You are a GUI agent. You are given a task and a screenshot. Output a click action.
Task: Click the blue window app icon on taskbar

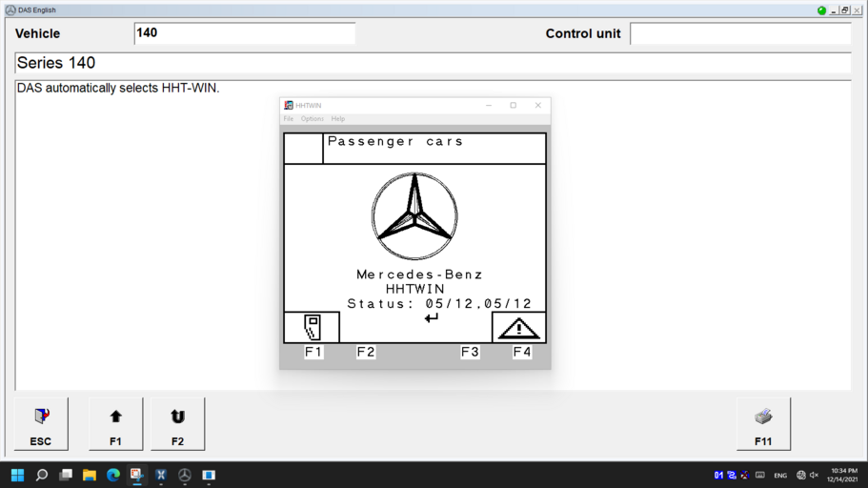pyautogui.click(x=209, y=476)
